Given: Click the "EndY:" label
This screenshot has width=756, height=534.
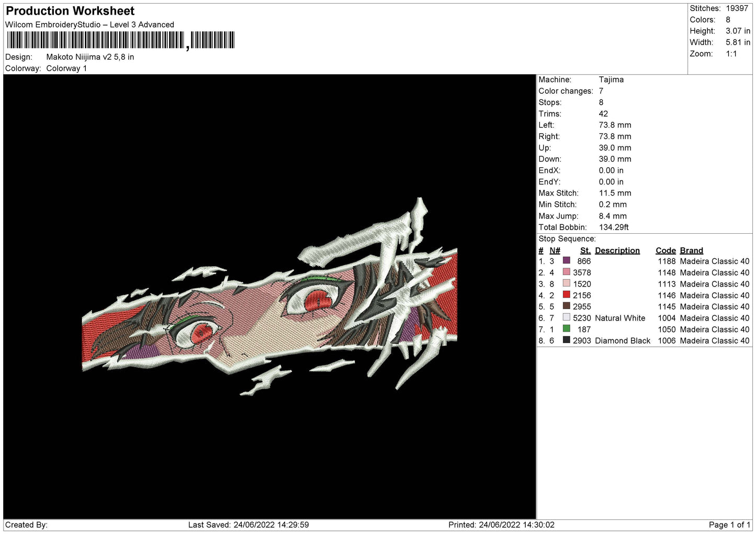Looking at the screenshot, I should tap(549, 182).
